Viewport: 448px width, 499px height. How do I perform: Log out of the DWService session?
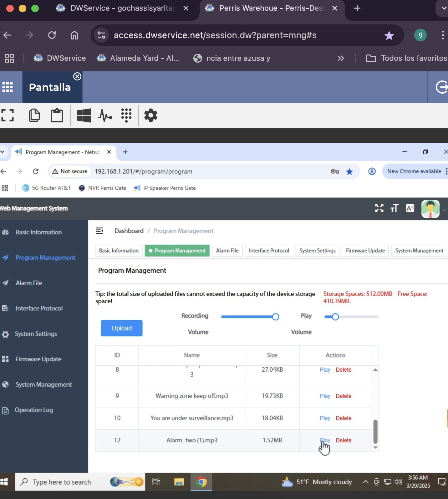[442, 87]
